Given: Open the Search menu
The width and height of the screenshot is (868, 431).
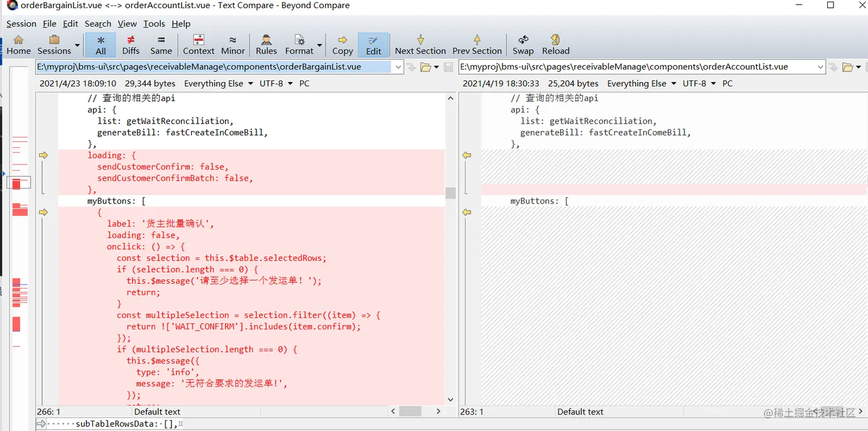Looking at the screenshot, I should click(x=98, y=24).
